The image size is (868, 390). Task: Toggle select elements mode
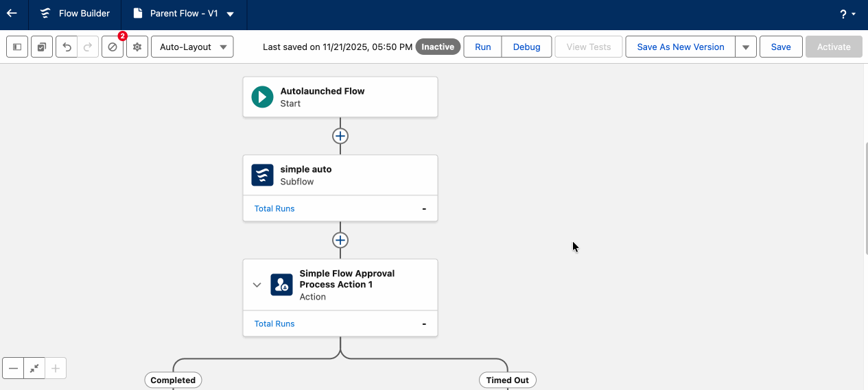42,47
